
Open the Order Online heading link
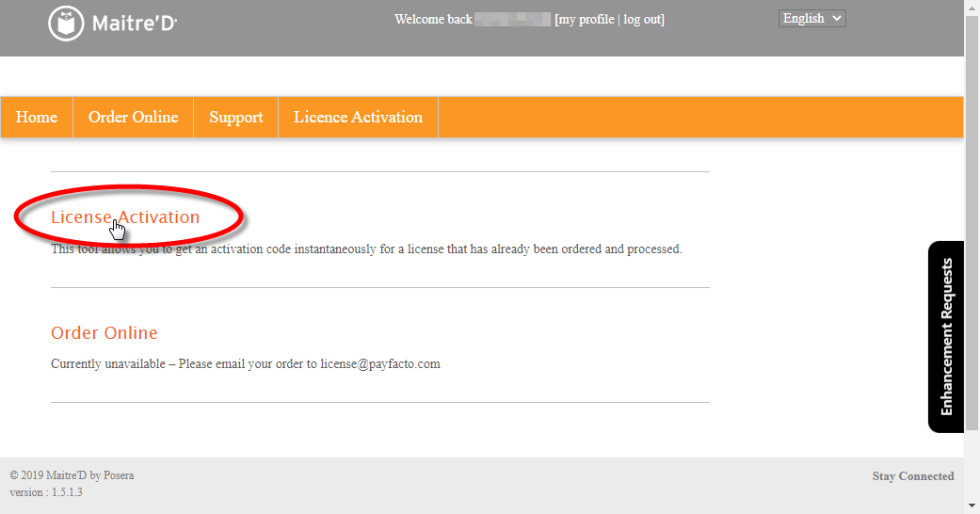tap(104, 332)
